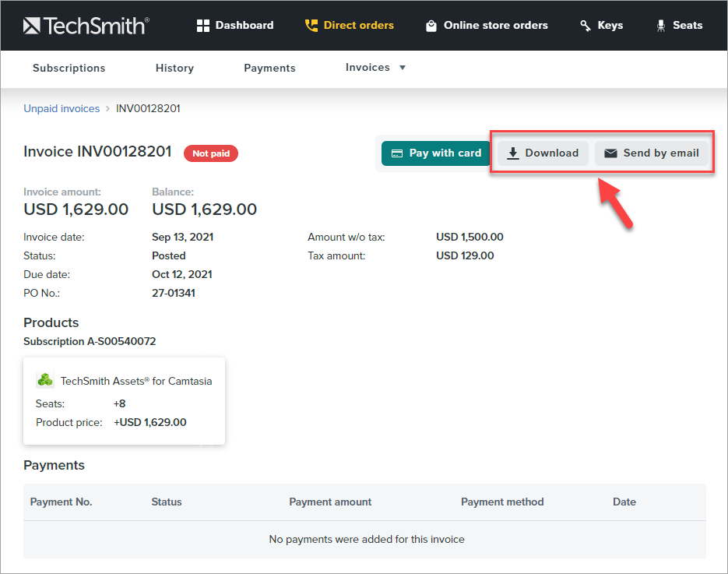Follow the Unpaid invoices breadcrumb link
Image resolution: width=728 pixels, height=574 pixels.
click(62, 109)
